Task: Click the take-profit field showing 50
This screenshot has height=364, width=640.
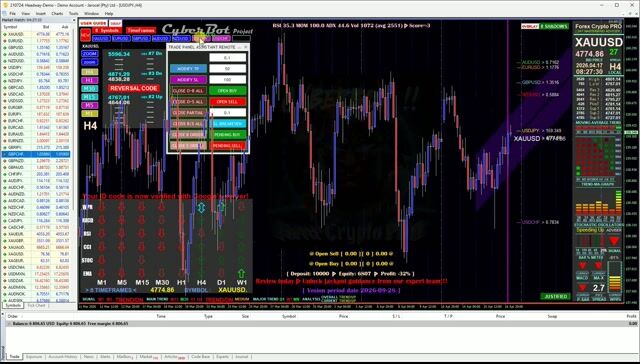Action: [x=228, y=69]
